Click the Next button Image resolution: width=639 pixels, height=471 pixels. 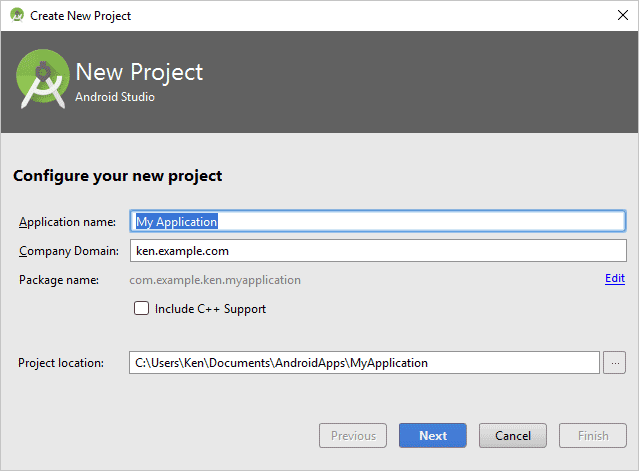tap(433, 436)
